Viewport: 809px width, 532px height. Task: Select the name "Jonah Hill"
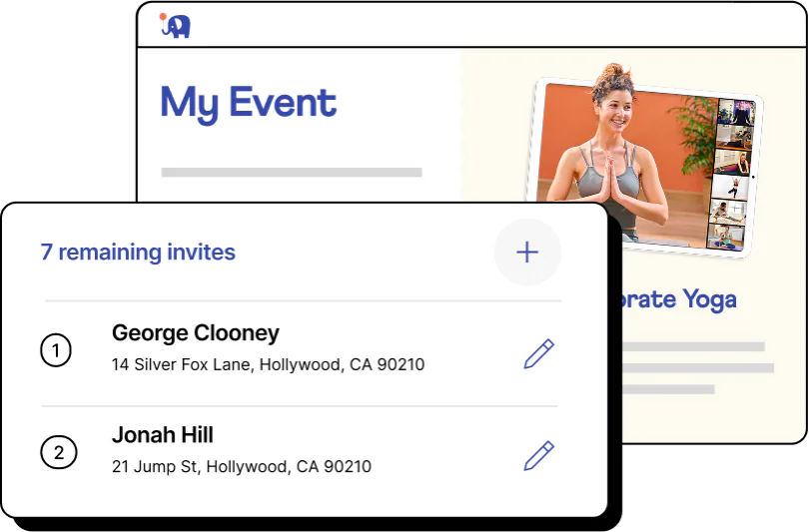click(163, 435)
